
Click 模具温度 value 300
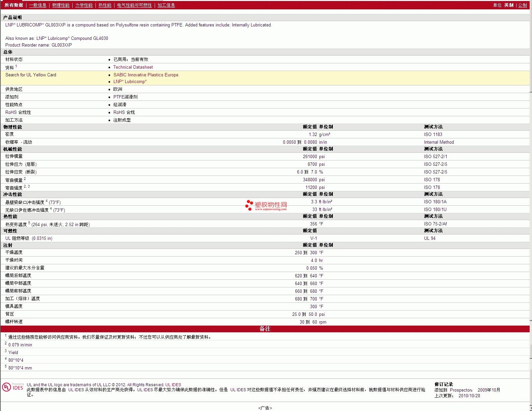313,307
